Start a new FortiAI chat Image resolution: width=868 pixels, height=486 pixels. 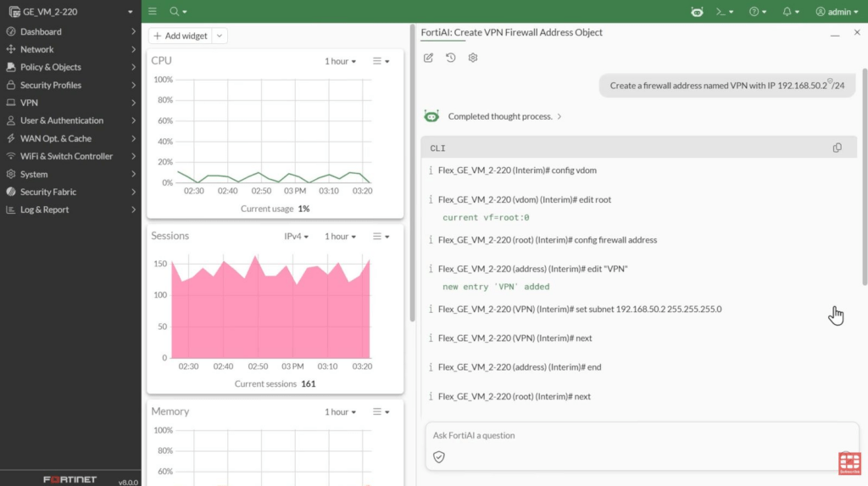point(428,58)
